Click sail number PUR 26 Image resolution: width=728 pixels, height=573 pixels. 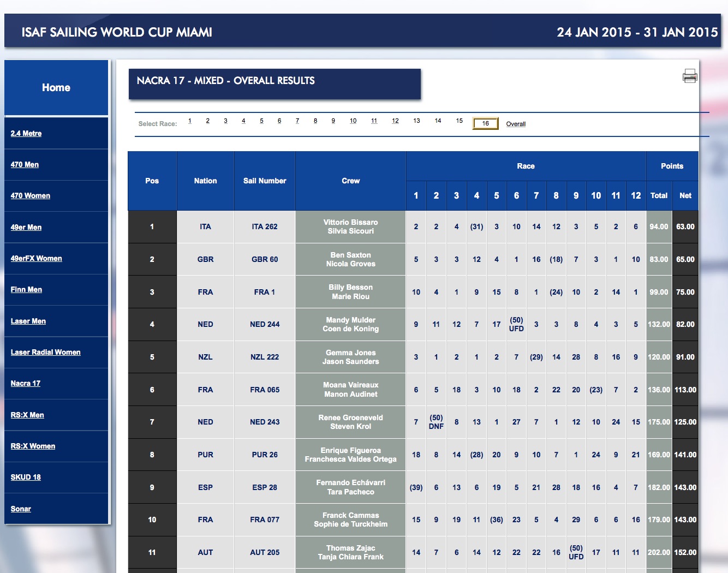tap(265, 455)
